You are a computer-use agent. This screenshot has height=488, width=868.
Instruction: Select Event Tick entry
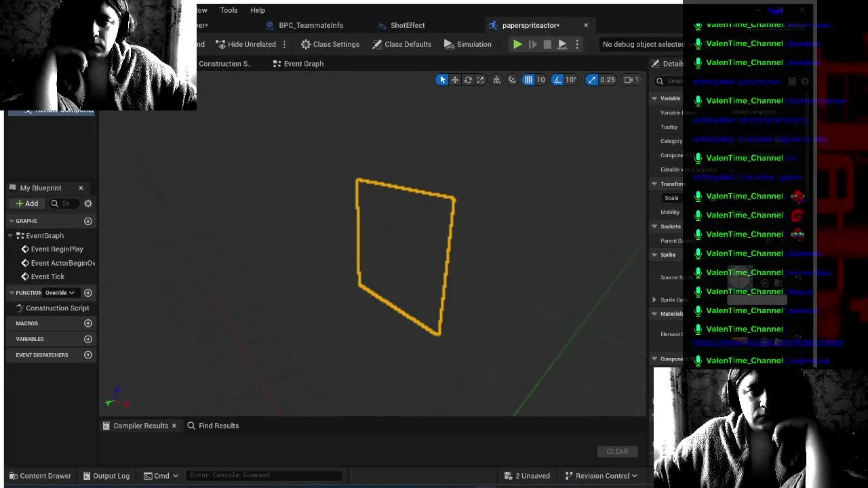coord(43,277)
